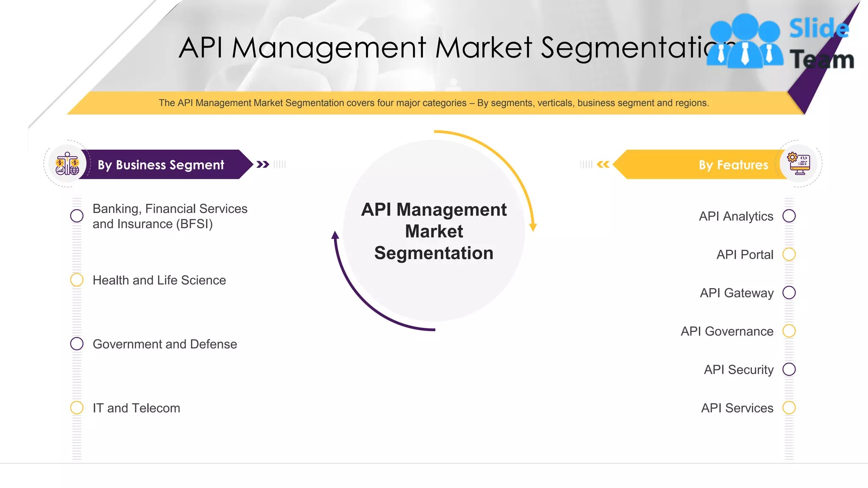
Task: Click the purple double chevron arrows
Action: [x=263, y=164]
